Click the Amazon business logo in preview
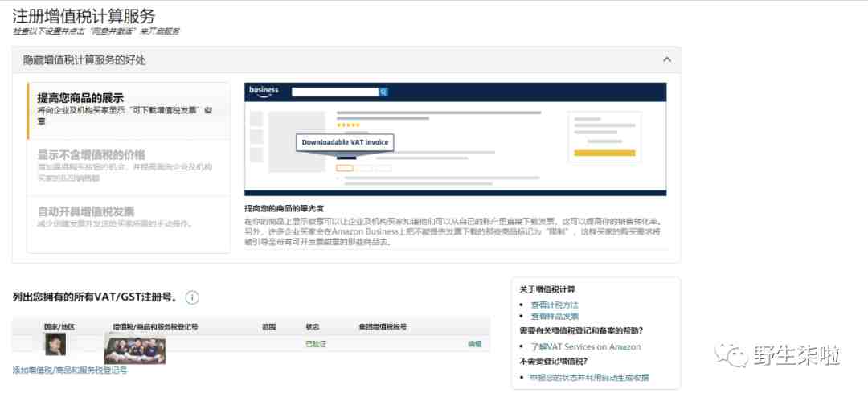The image size is (868, 393). click(264, 91)
